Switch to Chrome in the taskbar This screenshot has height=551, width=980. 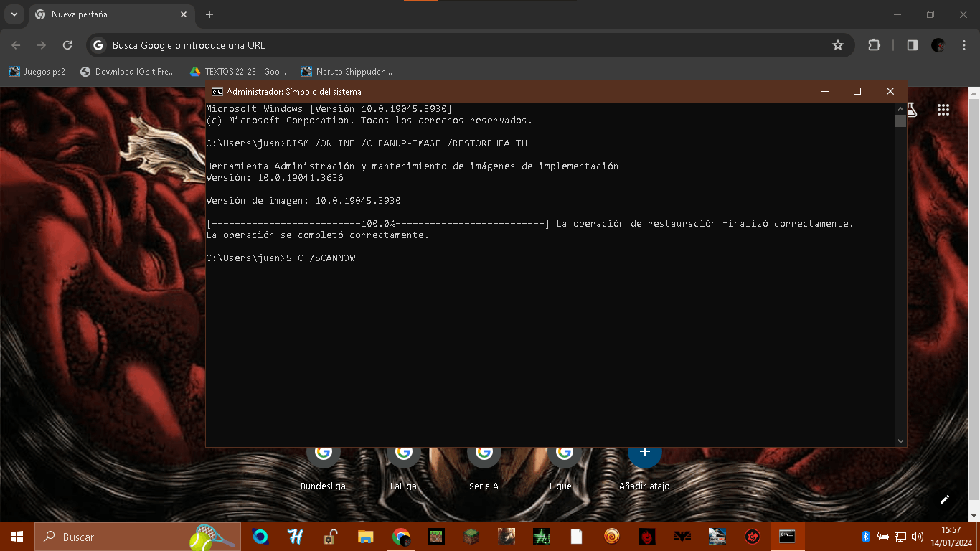[x=401, y=537]
